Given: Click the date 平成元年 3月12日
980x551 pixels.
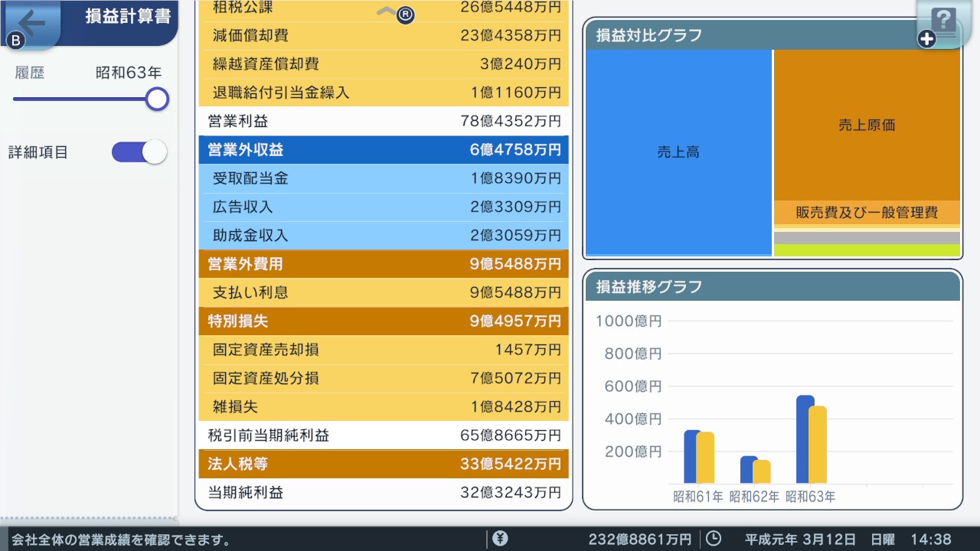Looking at the screenshot, I should click(x=800, y=539).
